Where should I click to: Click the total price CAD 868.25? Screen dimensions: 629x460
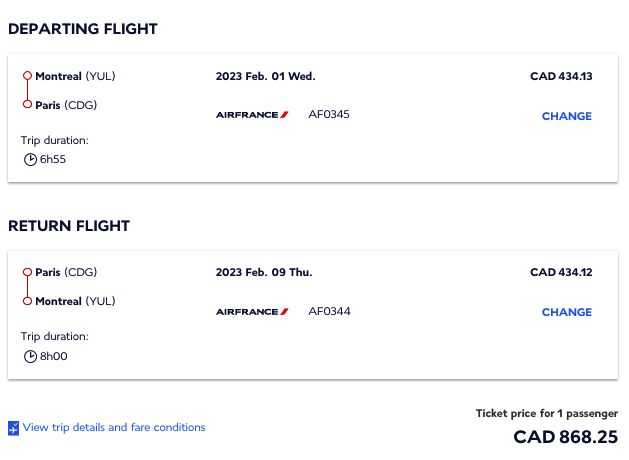(x=565, y=437)
